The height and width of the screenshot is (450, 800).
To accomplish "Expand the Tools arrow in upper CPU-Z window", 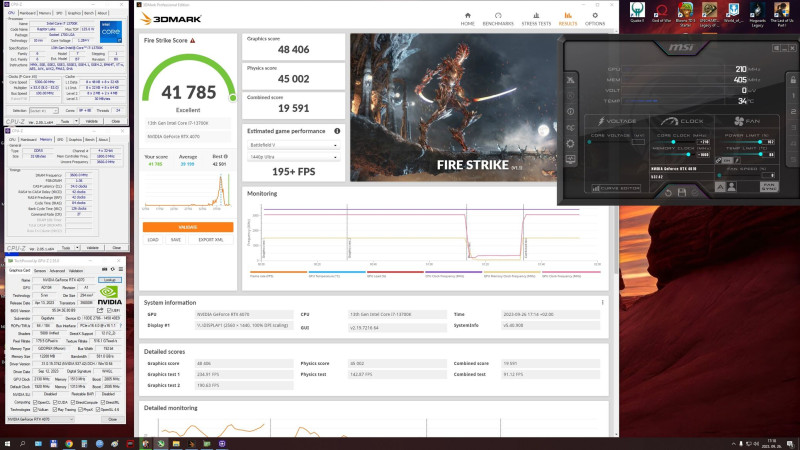I will (x=77, y=121).
